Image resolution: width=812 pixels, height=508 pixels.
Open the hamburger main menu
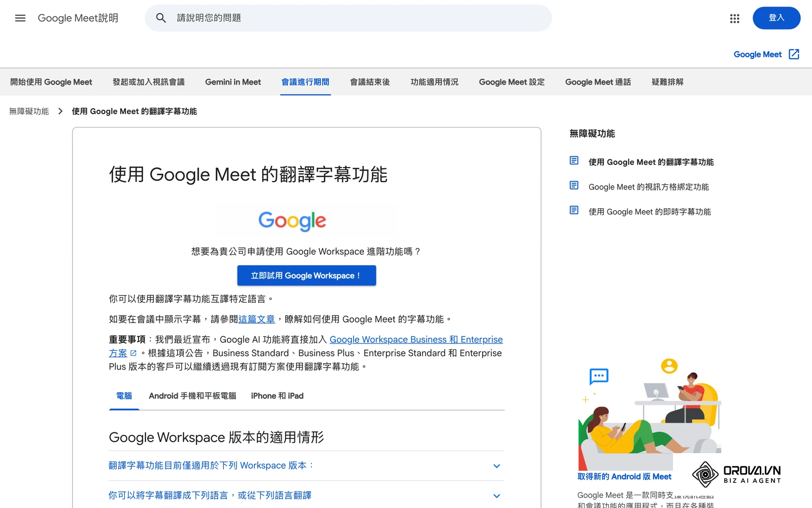point(20,18)
